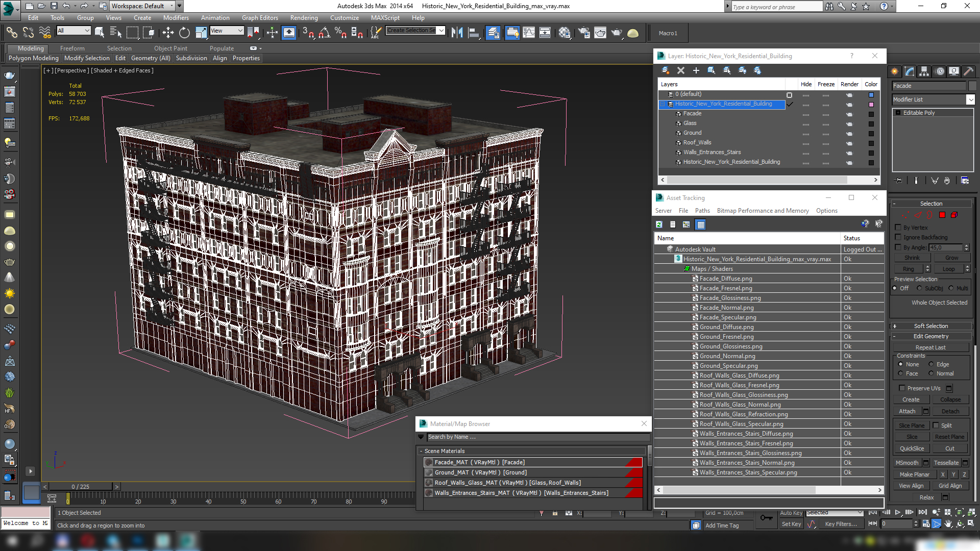Click the blue color swatch of default layer
Viewport: 980px width, 551px height.
(871, 95)
